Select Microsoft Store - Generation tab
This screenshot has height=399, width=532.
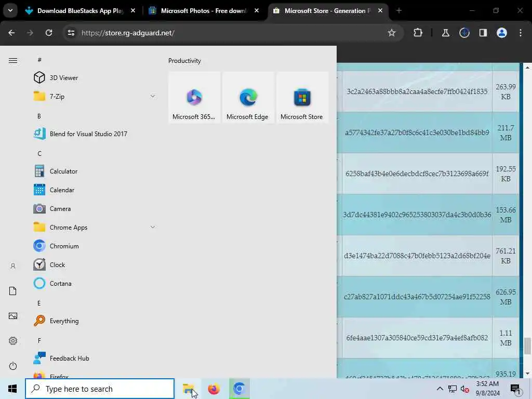tap(327, 11)
